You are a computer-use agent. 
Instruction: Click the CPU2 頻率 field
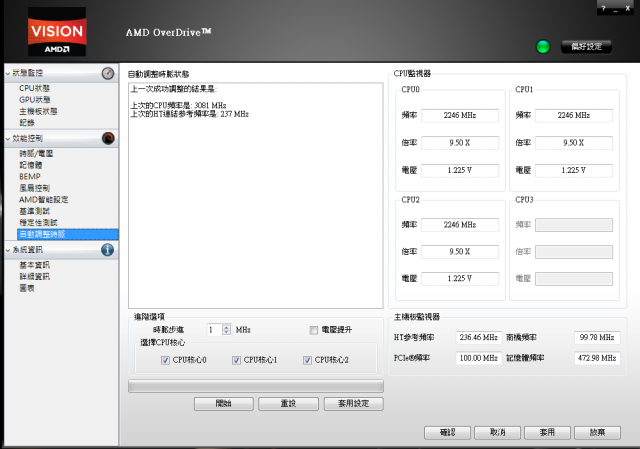click(460, 225)
